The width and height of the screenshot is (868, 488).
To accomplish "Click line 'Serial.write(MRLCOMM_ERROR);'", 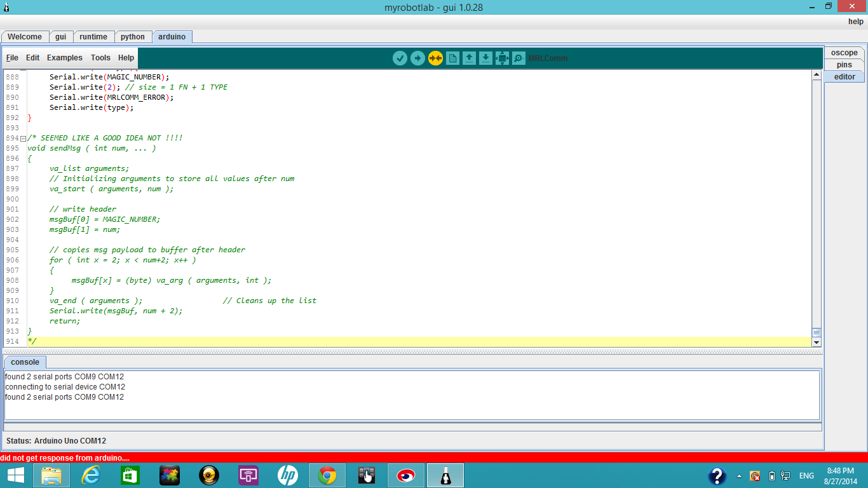I will coord(111,97).
